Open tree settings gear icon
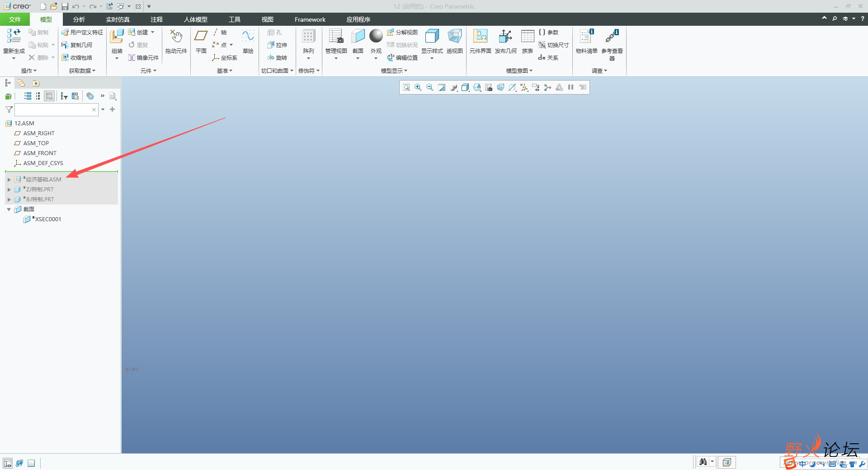868x470 pixels. click(x=90, y=96)
